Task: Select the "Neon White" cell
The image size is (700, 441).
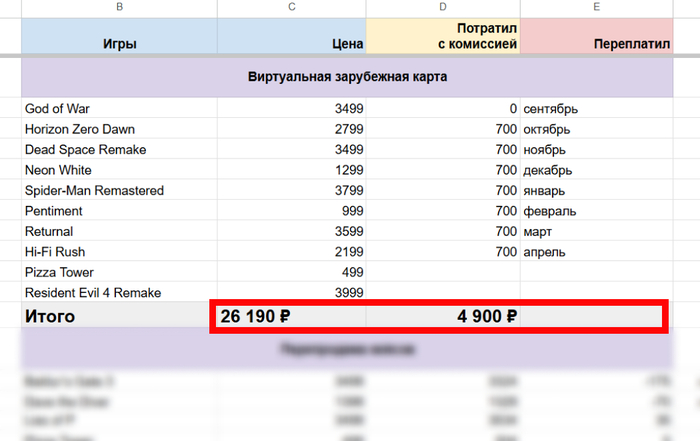Action: pos(119,170)
